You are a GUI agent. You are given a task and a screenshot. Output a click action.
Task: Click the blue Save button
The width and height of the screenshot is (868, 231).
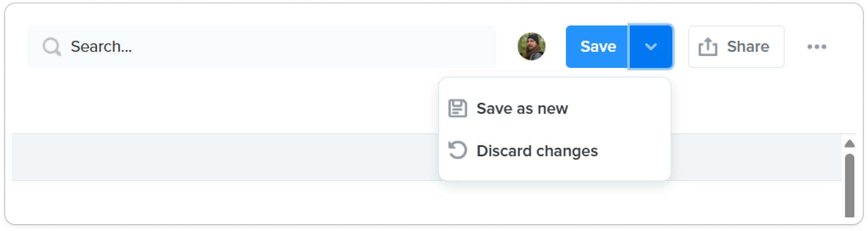click(x=597, y=47)
